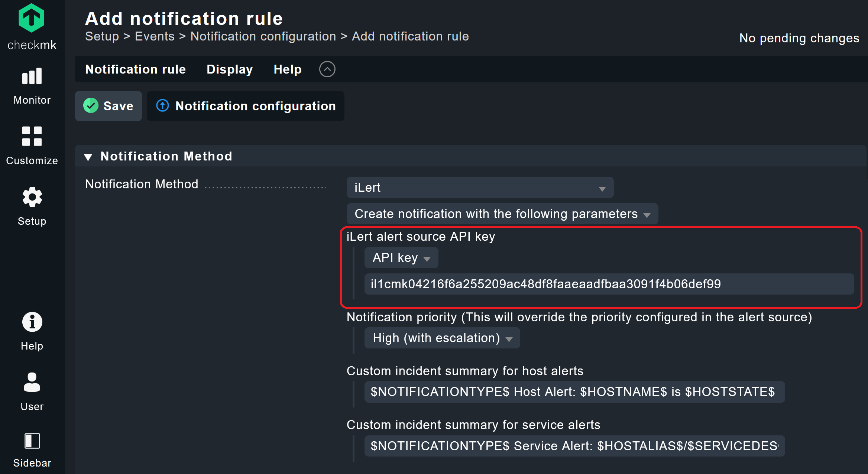
Task: Click the host alerts incident summary field
Action: 574,392
